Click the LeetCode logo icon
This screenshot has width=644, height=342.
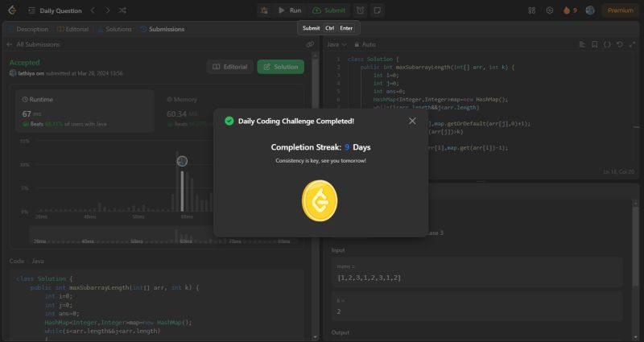pos(11,10)
